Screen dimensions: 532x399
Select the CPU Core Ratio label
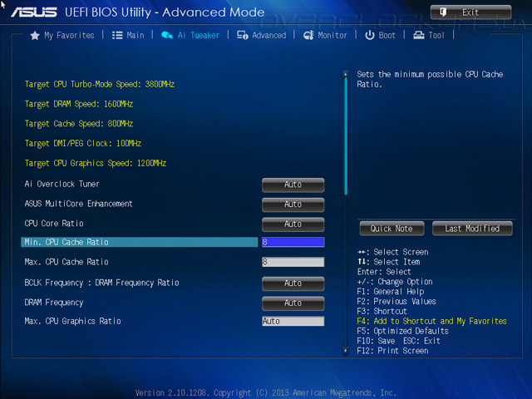(x=54, y=224)
